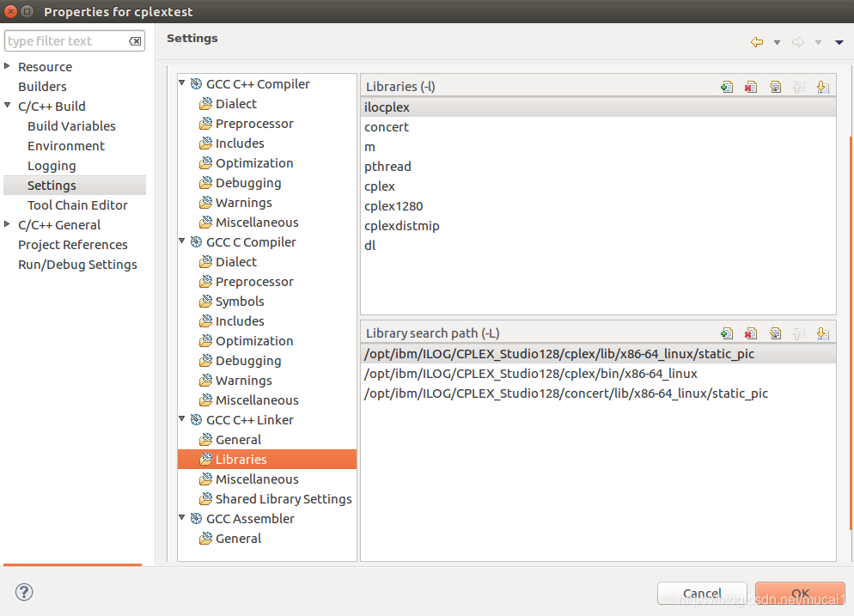Collapse the GCC C Compiler section
This screenshot has height=616, width=854.
coord(181,241)
